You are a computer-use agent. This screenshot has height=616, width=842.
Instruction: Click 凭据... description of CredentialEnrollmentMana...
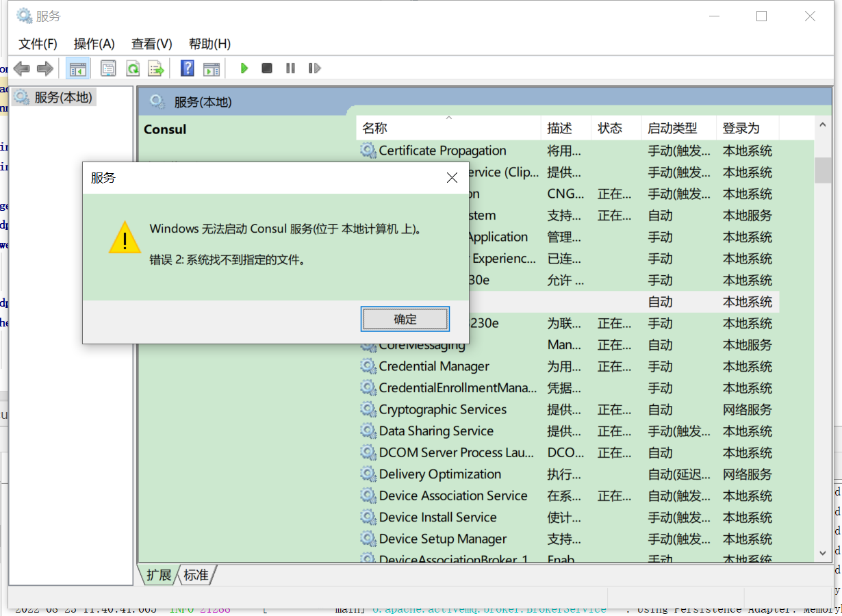(564, 388)
